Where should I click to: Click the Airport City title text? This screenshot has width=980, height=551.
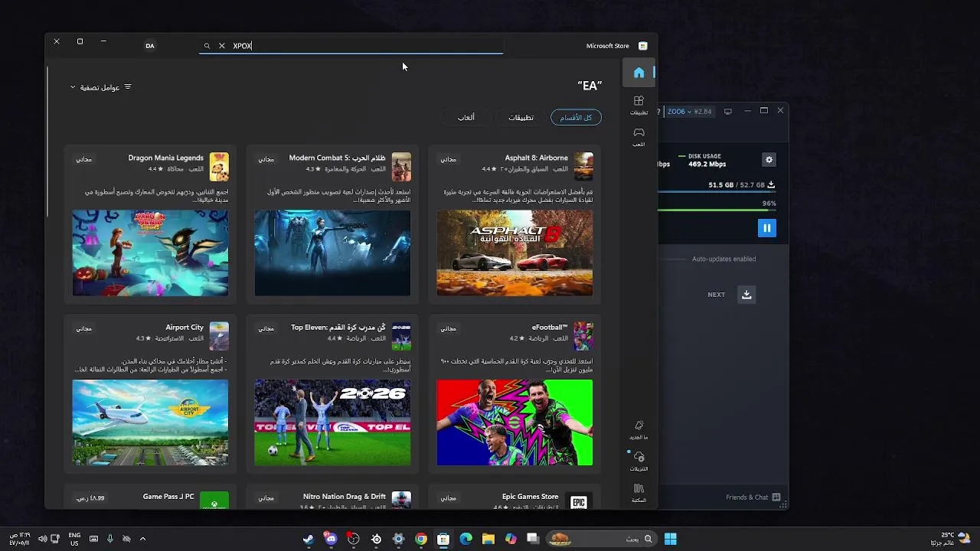click(x=185, y=328)
